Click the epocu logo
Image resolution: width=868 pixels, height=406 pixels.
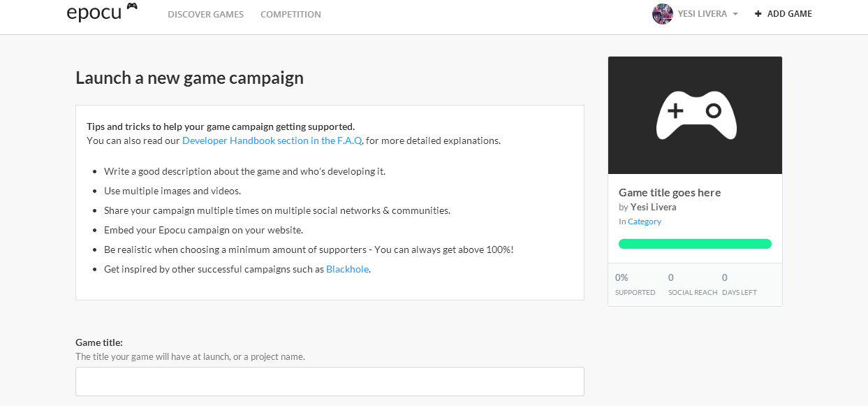coord(94,13)
